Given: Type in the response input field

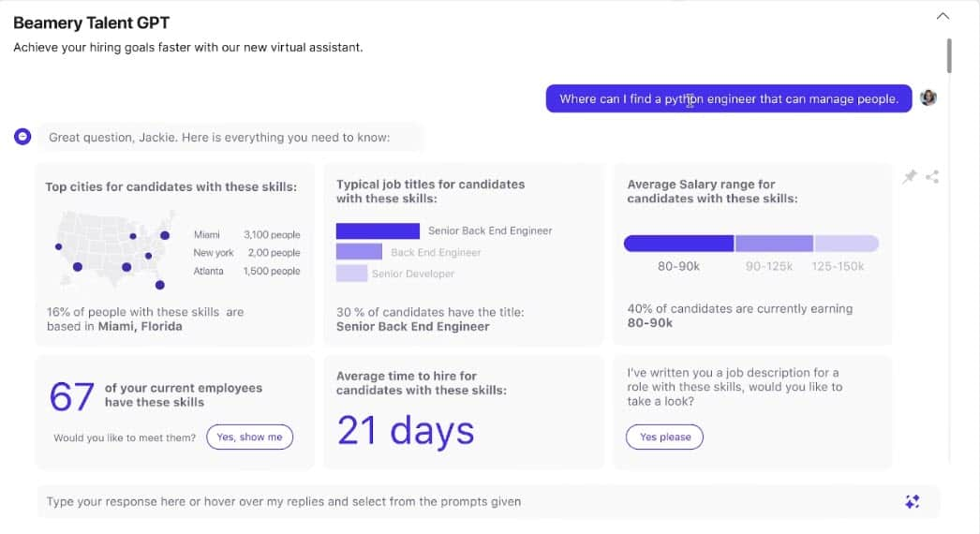Looking at the screenshot, I should tap(468, 502).
